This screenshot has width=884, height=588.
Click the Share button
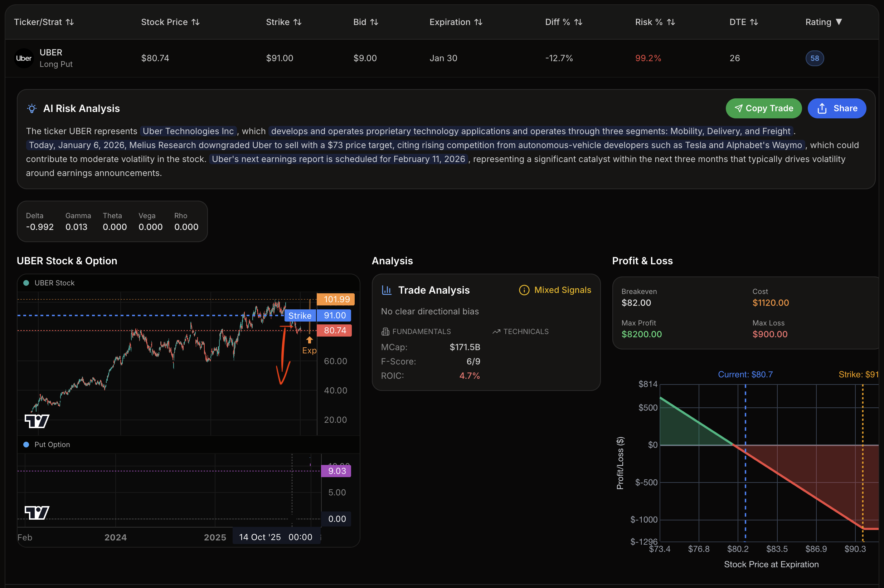coord(837,108)
